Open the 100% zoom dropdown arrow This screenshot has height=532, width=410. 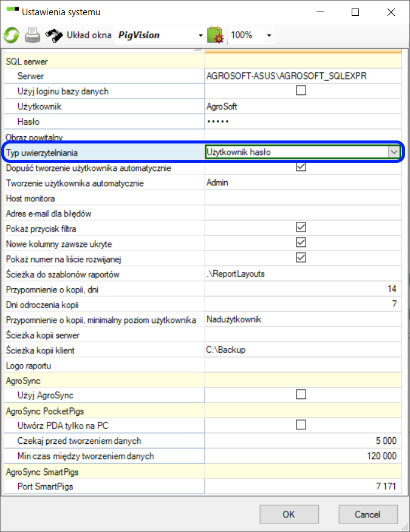[269, 35]
